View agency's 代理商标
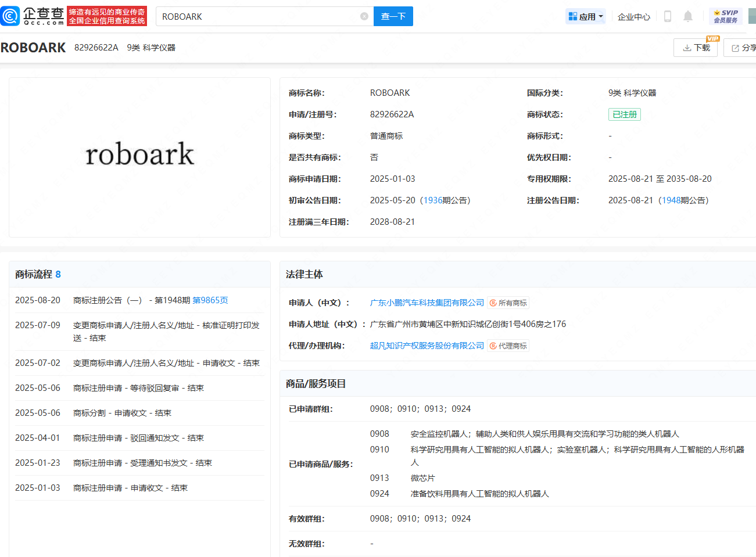This screenshot has width=756, height=557. point(508,346)
